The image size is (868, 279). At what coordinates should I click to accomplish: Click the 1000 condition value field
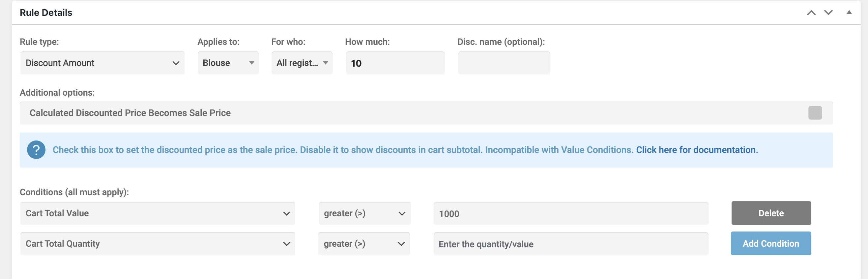[571, 214]
